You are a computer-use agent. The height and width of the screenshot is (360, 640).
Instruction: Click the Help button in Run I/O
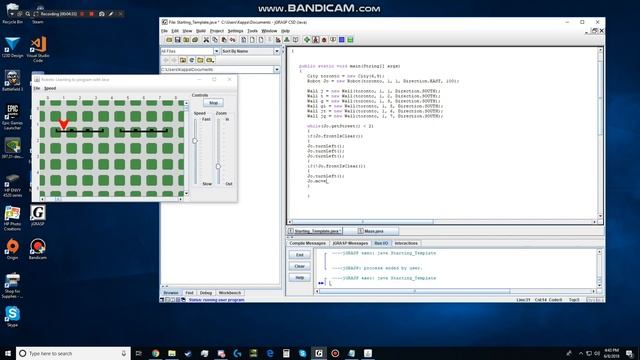click(300, 278)
